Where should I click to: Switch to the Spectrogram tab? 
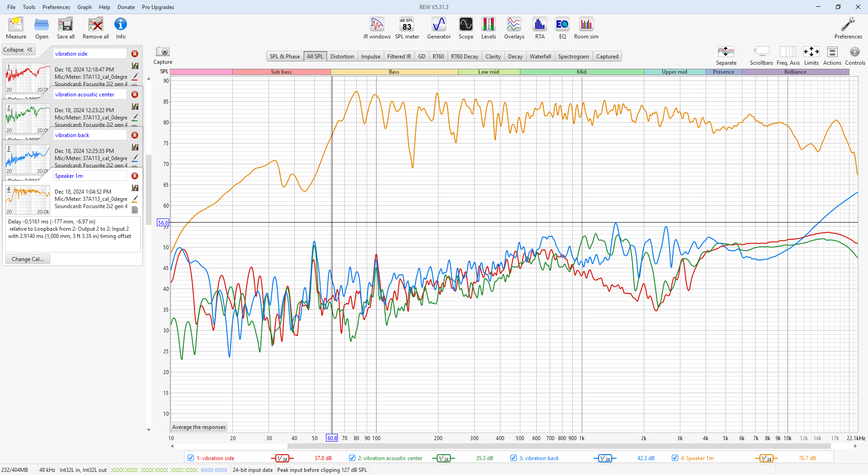point(574,57)
